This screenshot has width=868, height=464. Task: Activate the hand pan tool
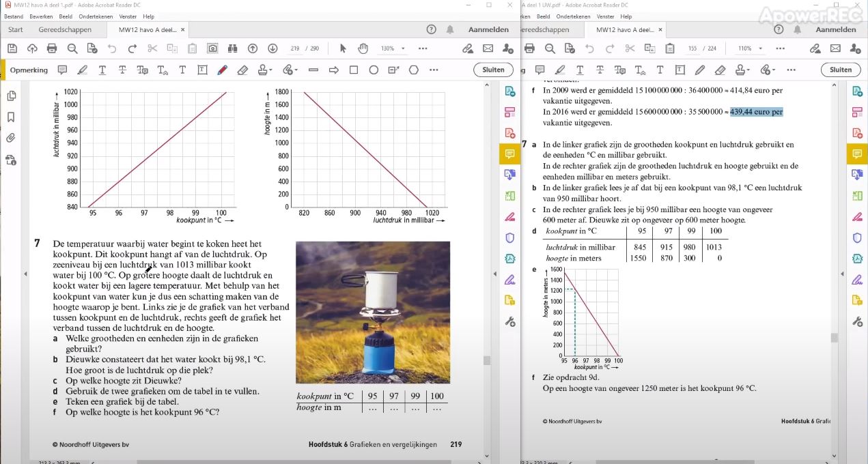point(363,48)
